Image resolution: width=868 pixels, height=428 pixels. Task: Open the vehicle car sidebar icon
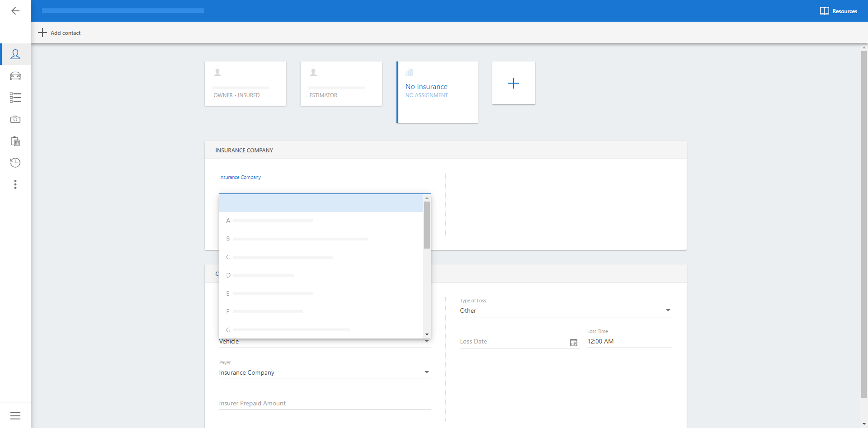tap(15, 76)
